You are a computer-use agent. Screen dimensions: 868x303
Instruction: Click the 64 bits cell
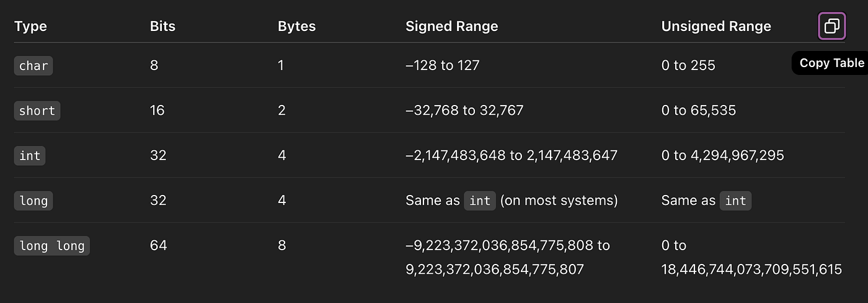coord(159,245)
